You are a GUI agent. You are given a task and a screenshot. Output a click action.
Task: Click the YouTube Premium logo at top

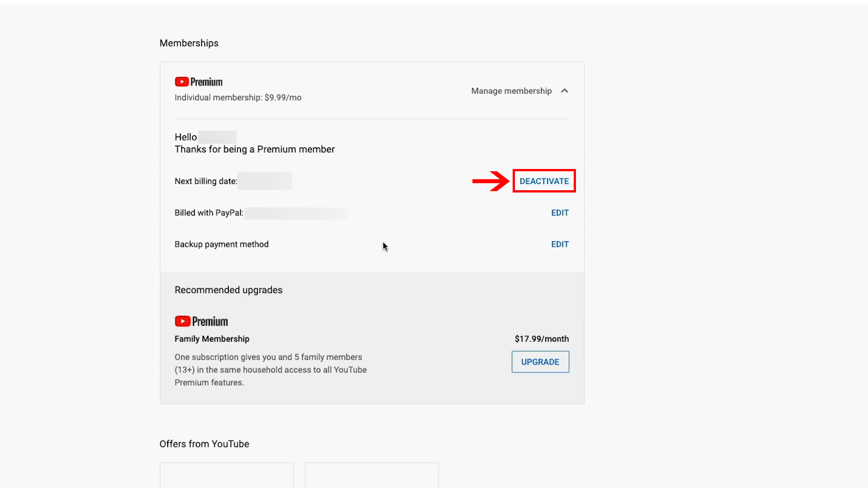pyautogui.click(x=198, y=82)
